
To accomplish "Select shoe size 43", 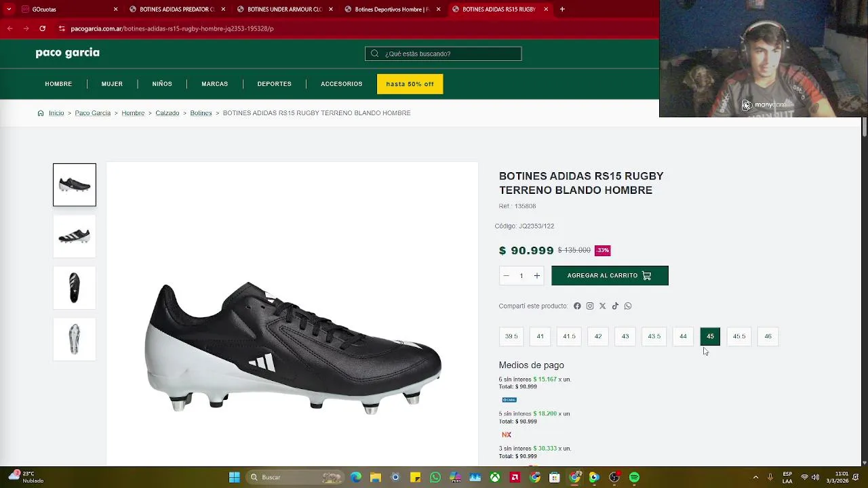I will (625, 336).
